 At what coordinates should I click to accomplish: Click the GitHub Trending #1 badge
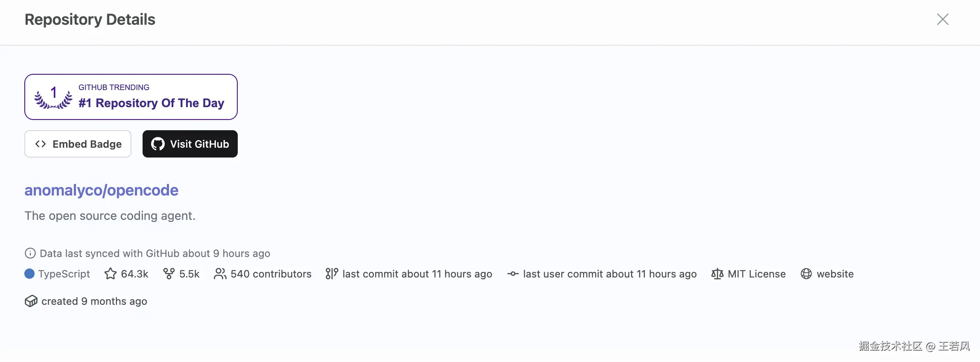click(131, 97)
